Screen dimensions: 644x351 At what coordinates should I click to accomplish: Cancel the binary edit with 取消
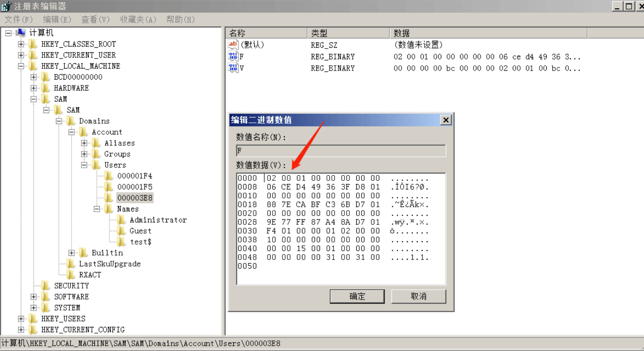(418, 296)
